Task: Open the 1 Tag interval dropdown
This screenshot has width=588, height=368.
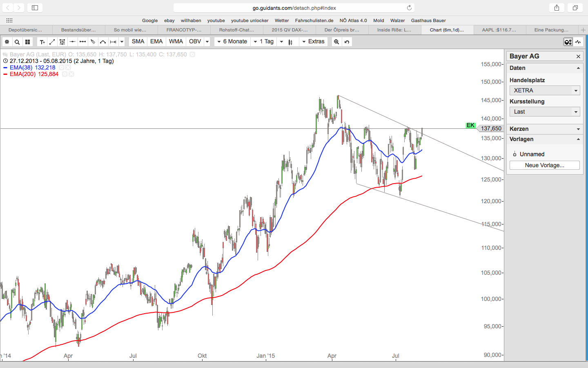Action: (264, 42)
